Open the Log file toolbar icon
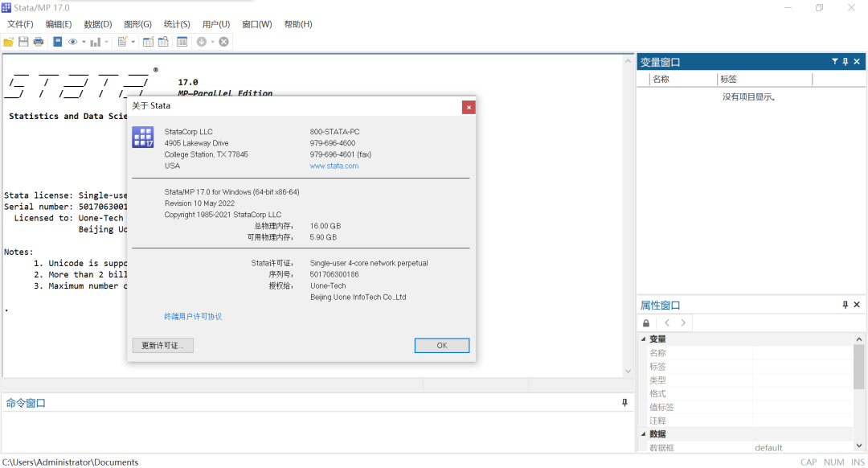Image resolution: width=868 pixels, height=468 pixels. (58, 42)
